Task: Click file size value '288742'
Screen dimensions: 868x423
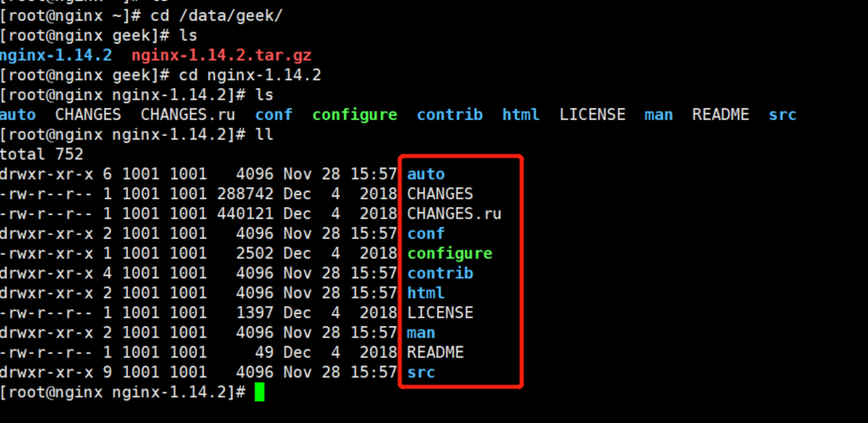Action: tap(245, 194)
